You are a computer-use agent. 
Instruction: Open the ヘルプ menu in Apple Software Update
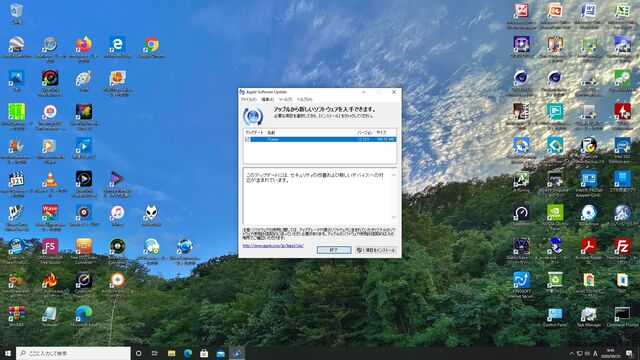pos(304,99)
